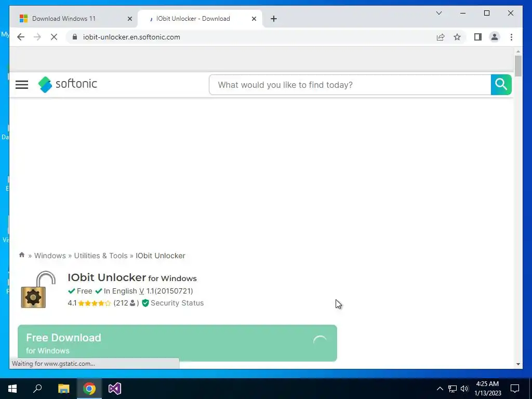
Task: Click the version V 1.1(20150721) text
Action: (x=166, y=291)
